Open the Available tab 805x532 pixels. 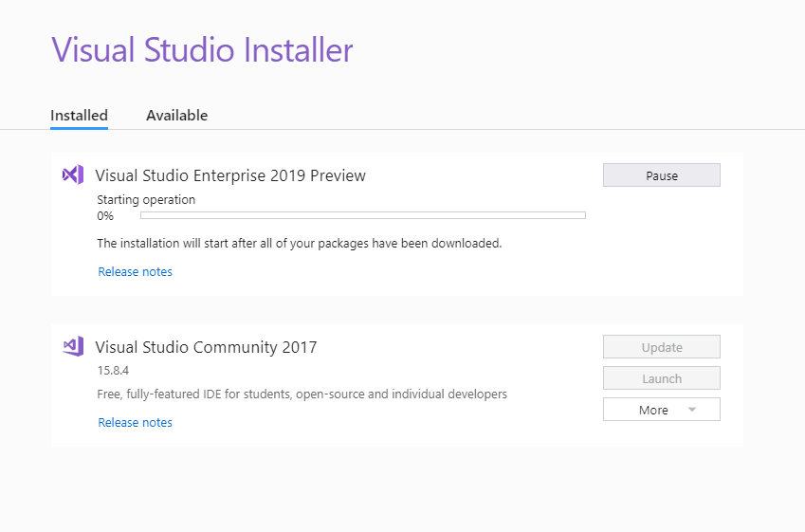(177, 116)
